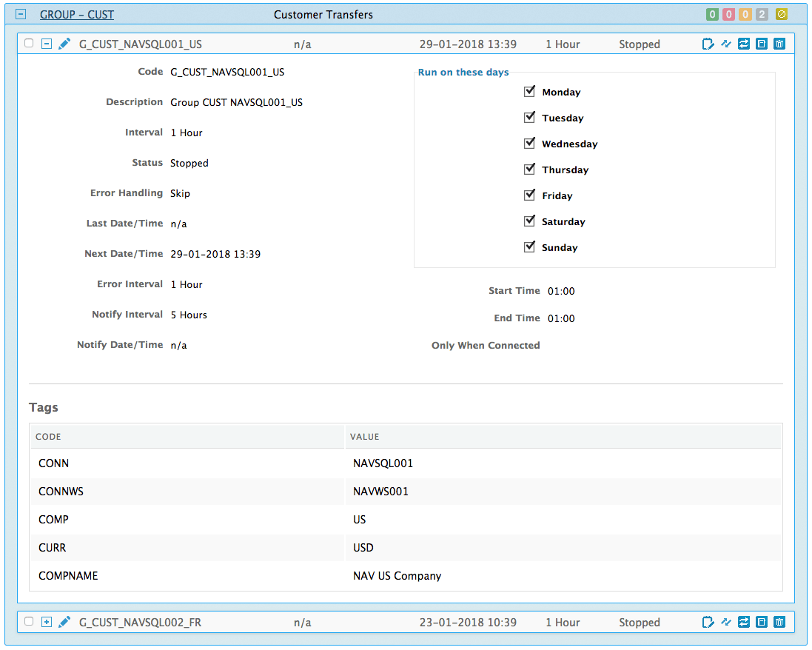Disable running on Sunday
This screenshot has width=812, height=650.
pyautogui.click(x=529, y=247)
